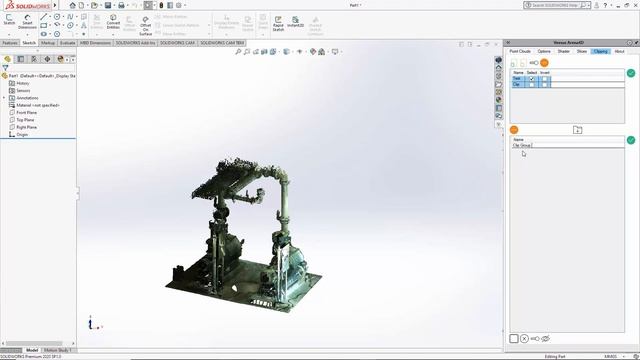
Task: Click the Zoom to Fit icon
Action: point(238,52)
